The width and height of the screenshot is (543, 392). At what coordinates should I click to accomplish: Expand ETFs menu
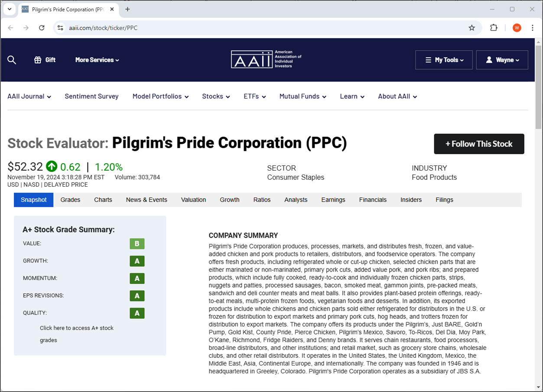pos(255,97)
